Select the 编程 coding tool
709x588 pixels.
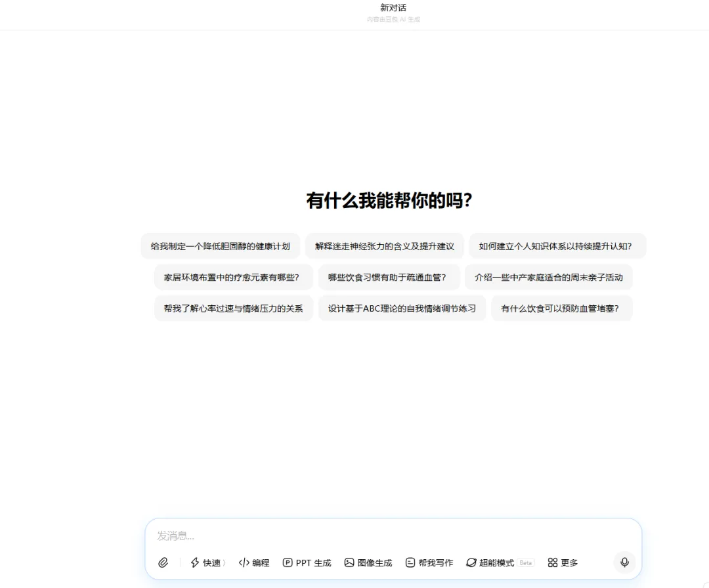[253, 562]
